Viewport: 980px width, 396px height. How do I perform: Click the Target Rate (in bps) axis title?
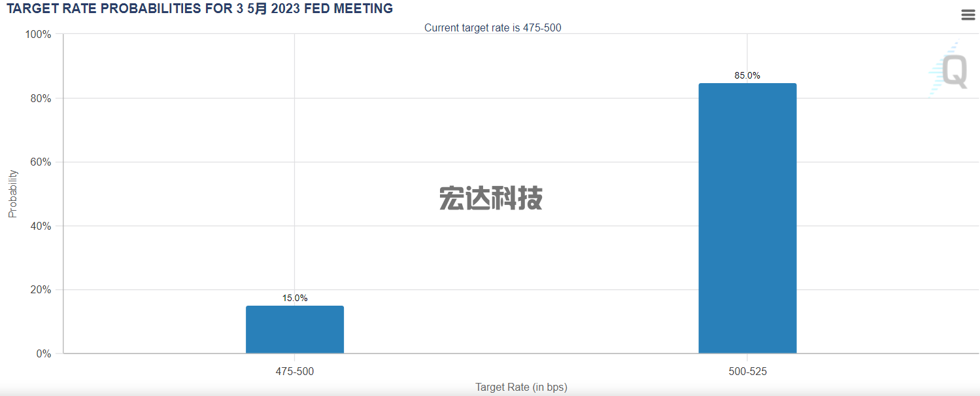pyautogui.click(x=521, y=387)
